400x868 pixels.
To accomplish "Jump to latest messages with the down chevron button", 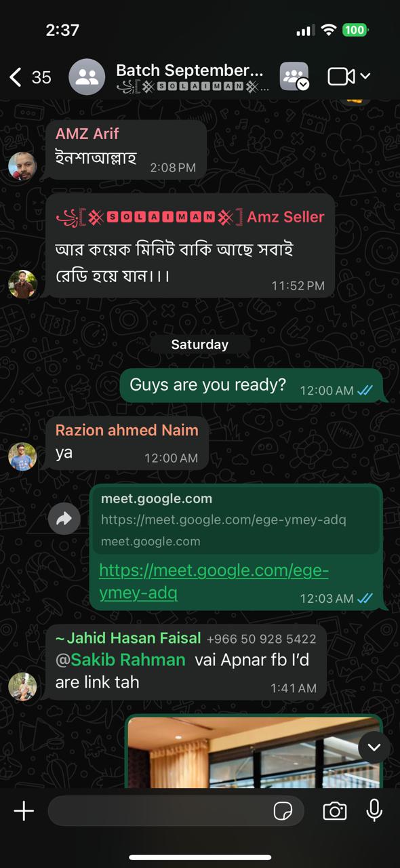I will (x=374, y=747).
